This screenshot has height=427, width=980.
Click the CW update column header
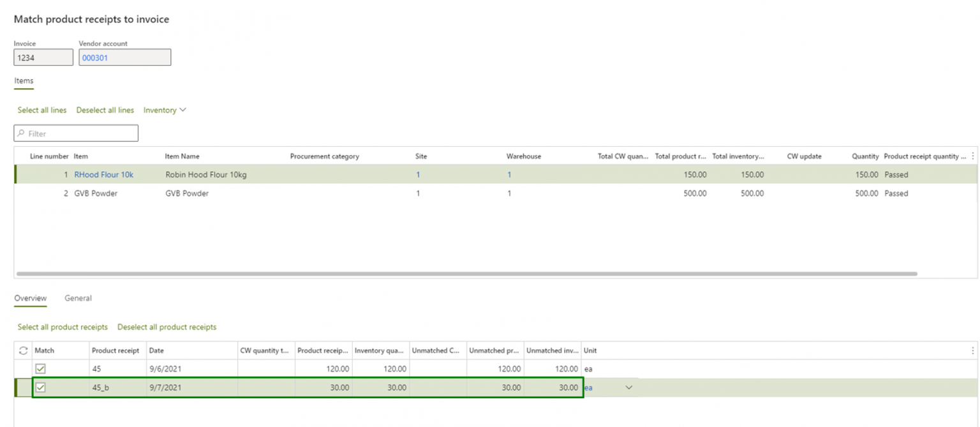804,156
